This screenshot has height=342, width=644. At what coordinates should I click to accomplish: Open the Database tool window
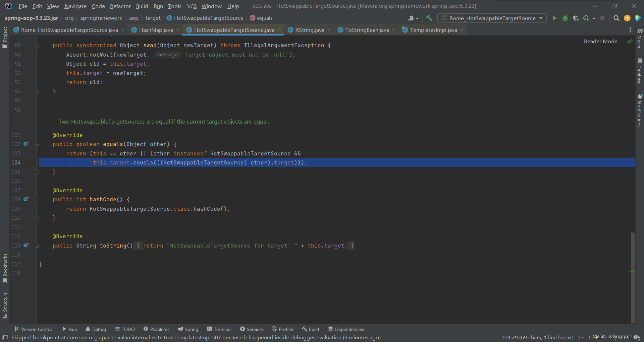click(x=640, y=71)
